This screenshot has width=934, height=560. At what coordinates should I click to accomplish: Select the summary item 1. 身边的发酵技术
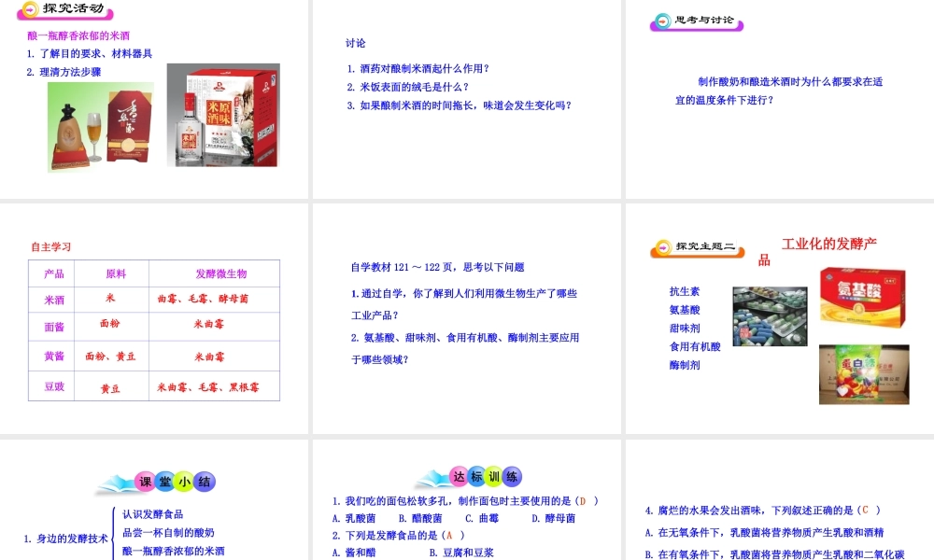point(66,539)
